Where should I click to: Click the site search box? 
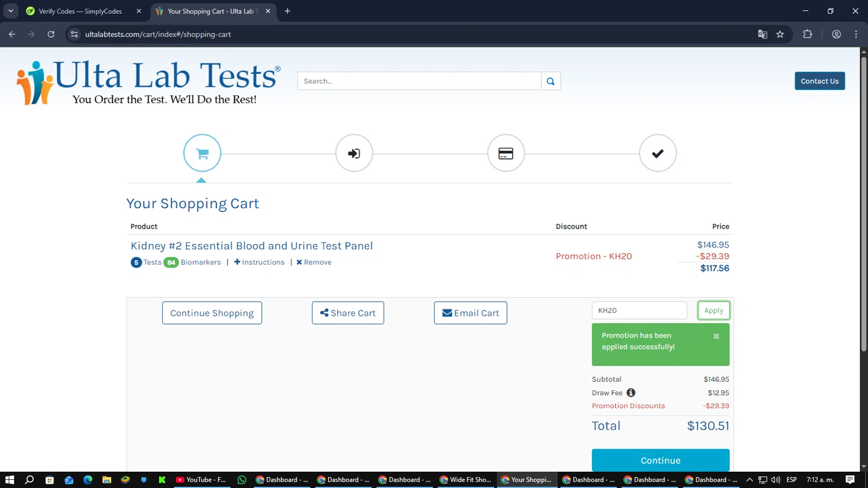click(x=419, y=81)
